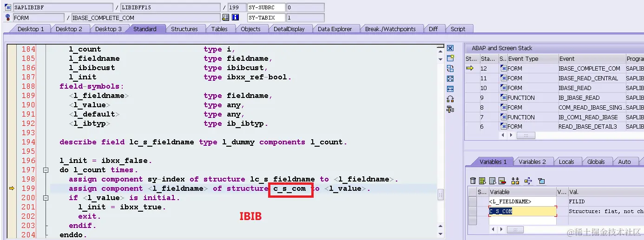Screen dimensions: 644x240
Task: Click the source icon in stack row 7
Action: 503,117
